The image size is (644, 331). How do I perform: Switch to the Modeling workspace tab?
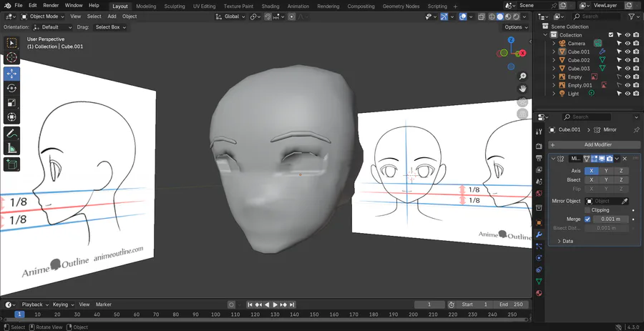coord(146,6)
